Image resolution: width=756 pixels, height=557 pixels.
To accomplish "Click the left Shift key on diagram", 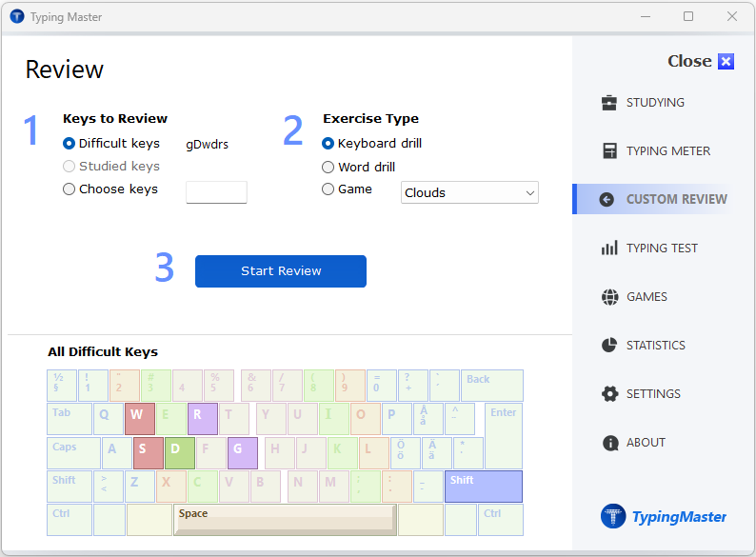I will (x=70, y=487).
